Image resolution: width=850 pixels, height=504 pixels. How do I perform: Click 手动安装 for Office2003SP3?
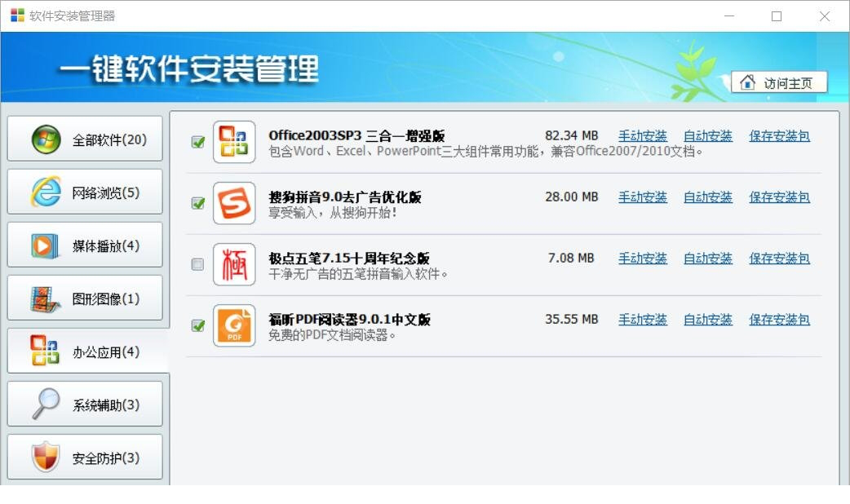click(642, 136)
